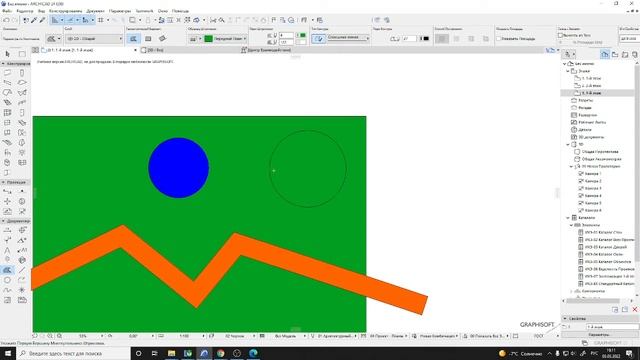Click the black contour pen color swatch
The width and height of the screenshot is (640, 360).
(426, 39)
